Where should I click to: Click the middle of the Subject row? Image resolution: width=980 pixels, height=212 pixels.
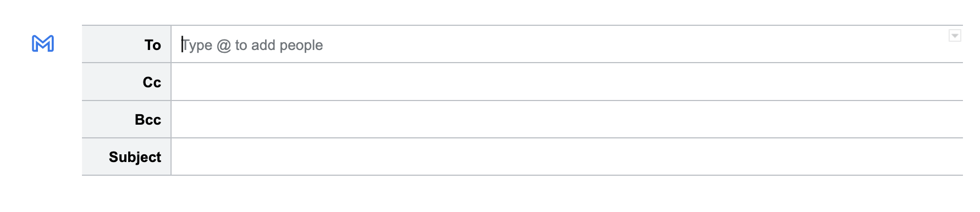tap(567, 157)
